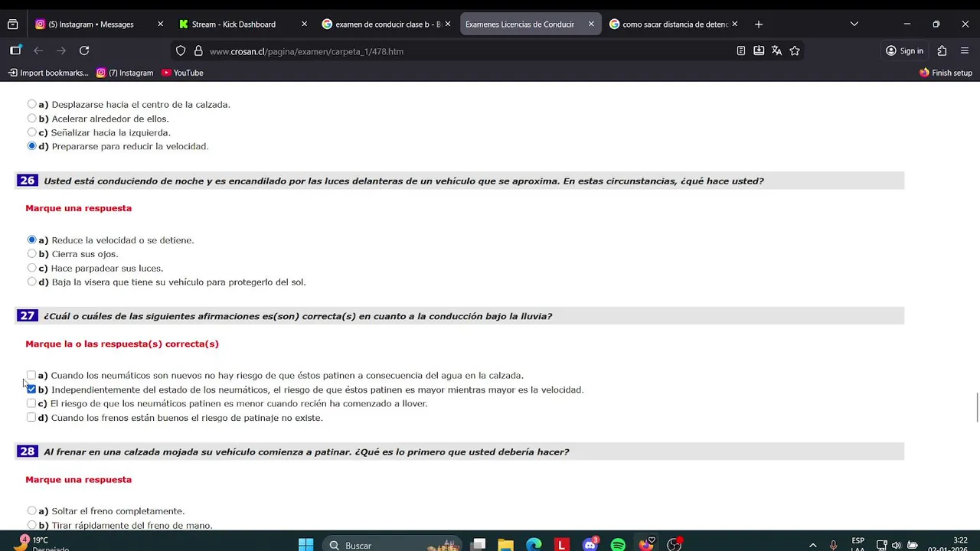980x551 pixels.
Task: Check question 27 option a about neumáticos nuevos
Action: pyautogui.click(x=31, y=375)
